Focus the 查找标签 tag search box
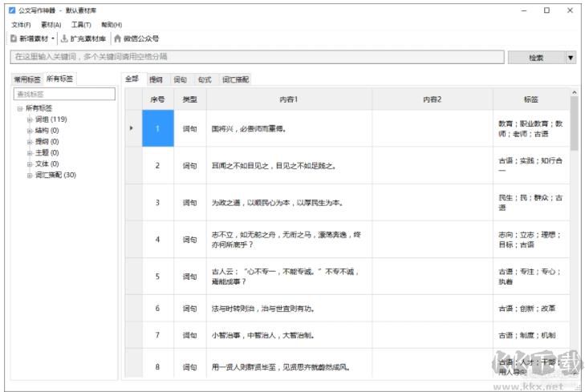585x392 pixels. (64, 94)
